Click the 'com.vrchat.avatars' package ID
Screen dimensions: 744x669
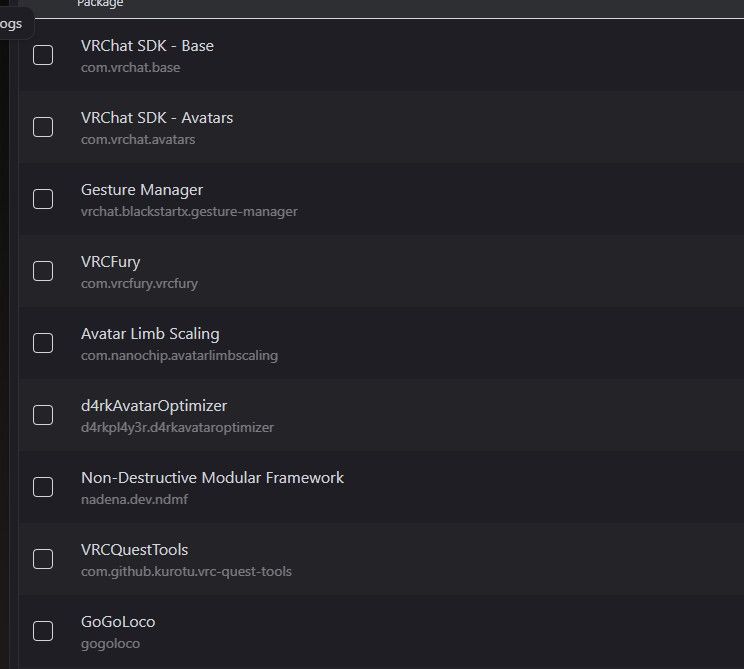click(x=138, y=139)
